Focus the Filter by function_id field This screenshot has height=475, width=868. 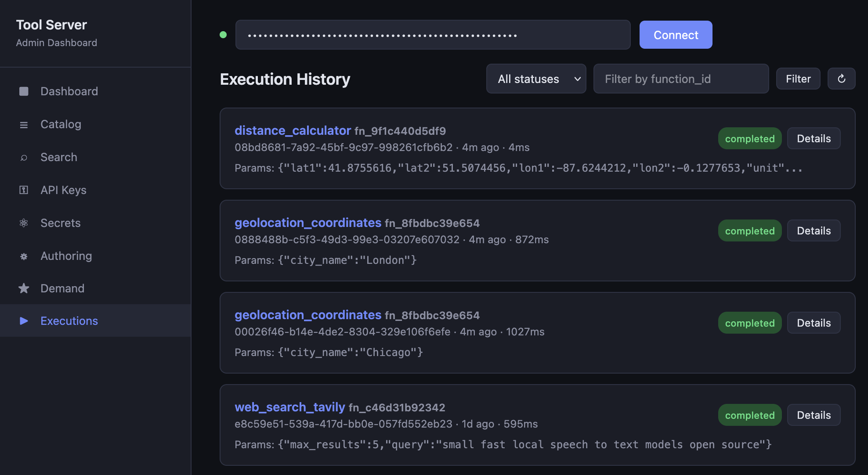click(x=681, y=79)
